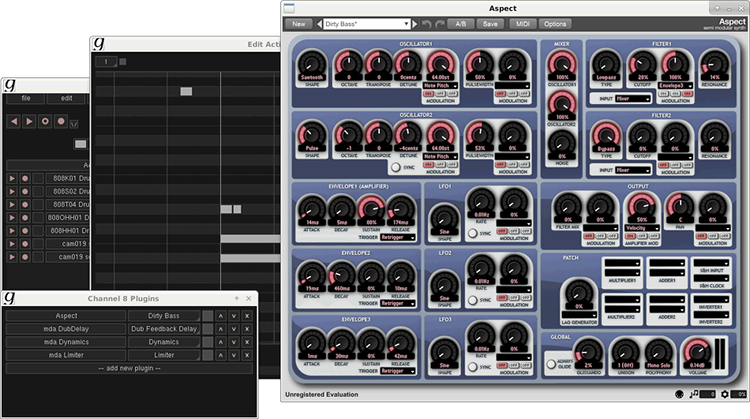The width and height of the screenshot is (750, 419).
Task: Save the current Aspect preset
Action: [490, 24]
